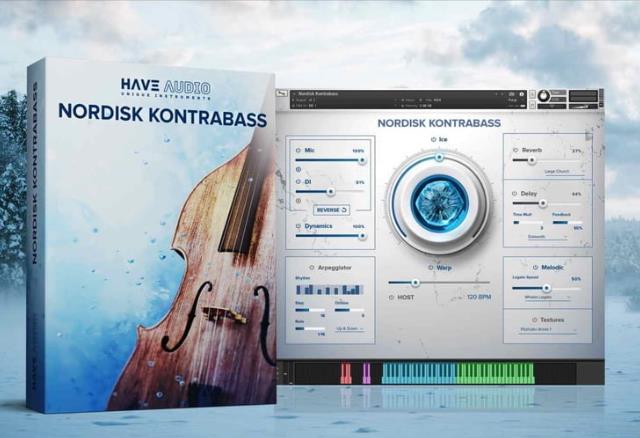The height and width of the screenshot is (438, 640).
Task: Click the green key range on keyboard
Action: pos(496,374)
